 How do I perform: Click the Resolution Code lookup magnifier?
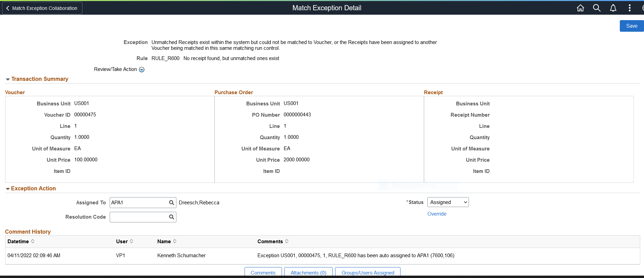[172, 217]
